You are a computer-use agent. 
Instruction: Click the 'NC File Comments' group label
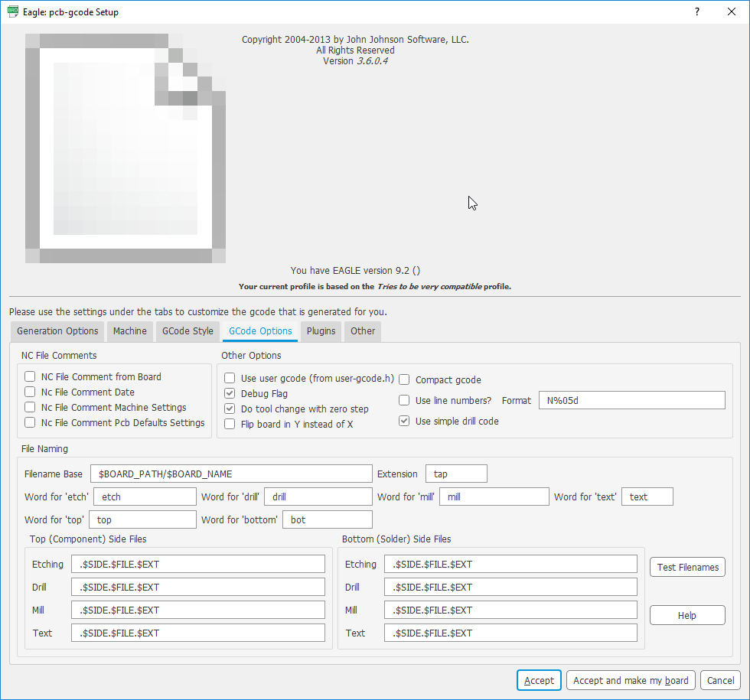click(59, 355)
